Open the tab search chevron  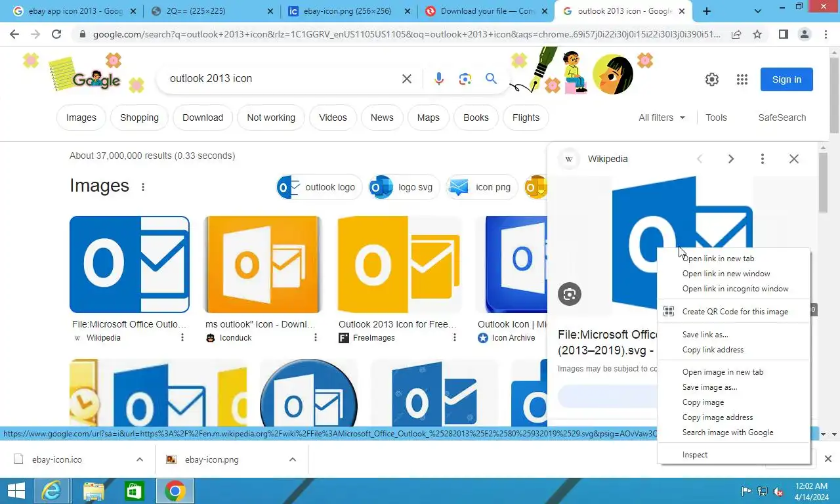pyautogui.click(x=758, y=11)
